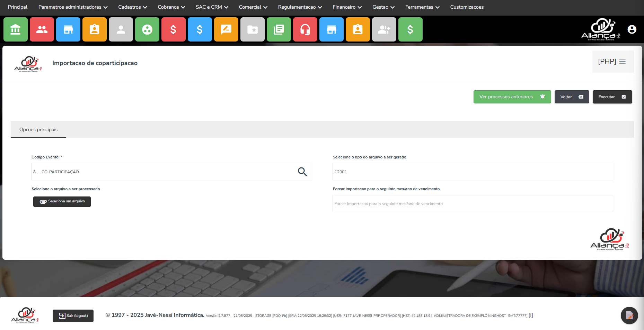Click the red headset support icon
Screen dimensions: 644x330
305,30
